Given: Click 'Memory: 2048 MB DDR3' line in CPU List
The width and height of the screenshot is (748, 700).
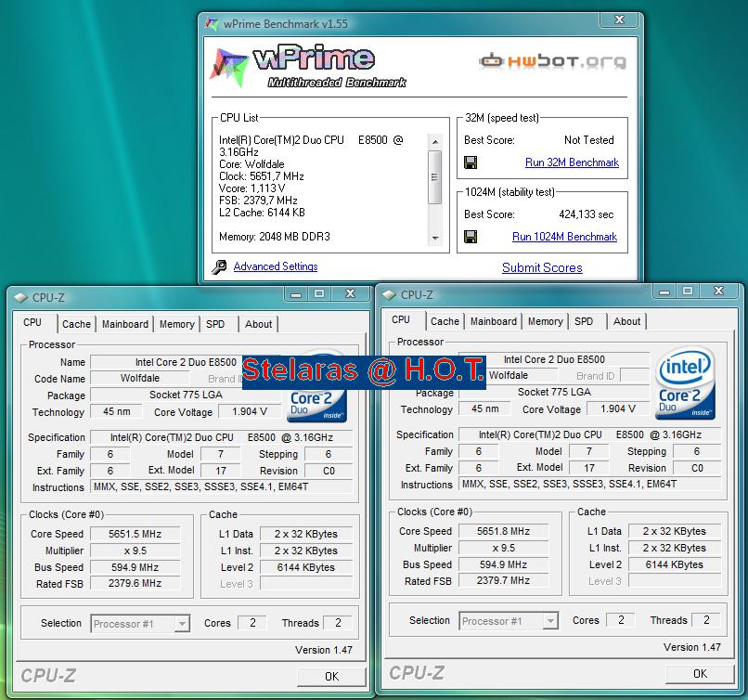Looking at the screenshot, I should [x=275, y=237].
